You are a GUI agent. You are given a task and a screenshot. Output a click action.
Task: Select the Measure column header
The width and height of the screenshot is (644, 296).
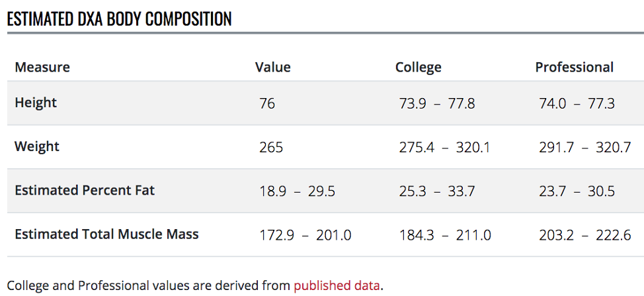pos(42,67)
